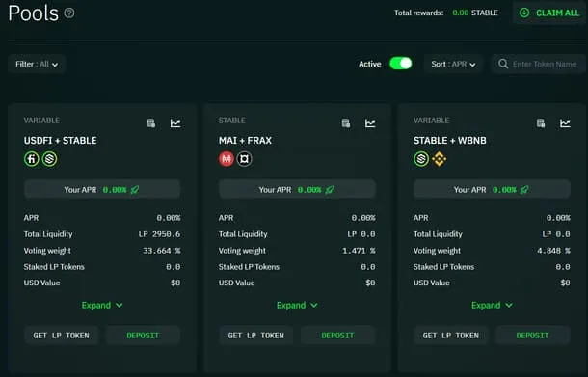View chart icon for STABLE + WBNB pool
Viewport: 588px width, 377px height.
pos(565,123)
